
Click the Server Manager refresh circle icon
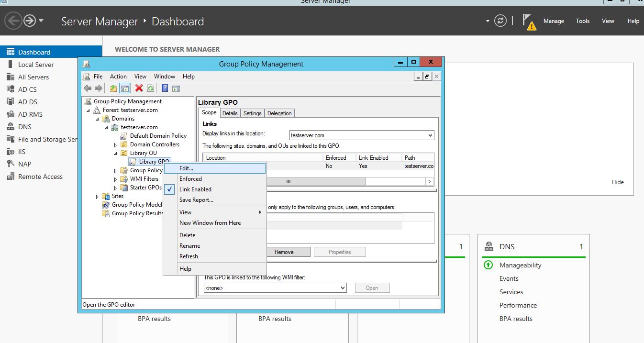(x=500, y=21)
